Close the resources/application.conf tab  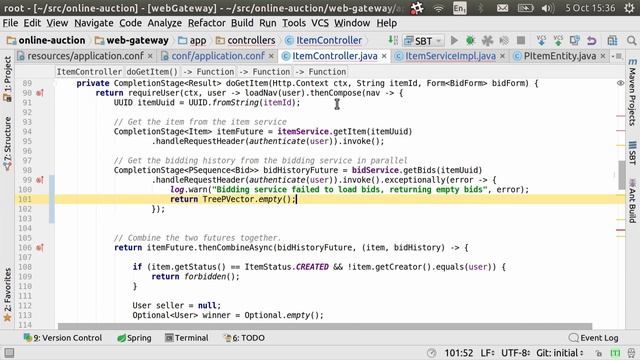[x=150, y=56]
